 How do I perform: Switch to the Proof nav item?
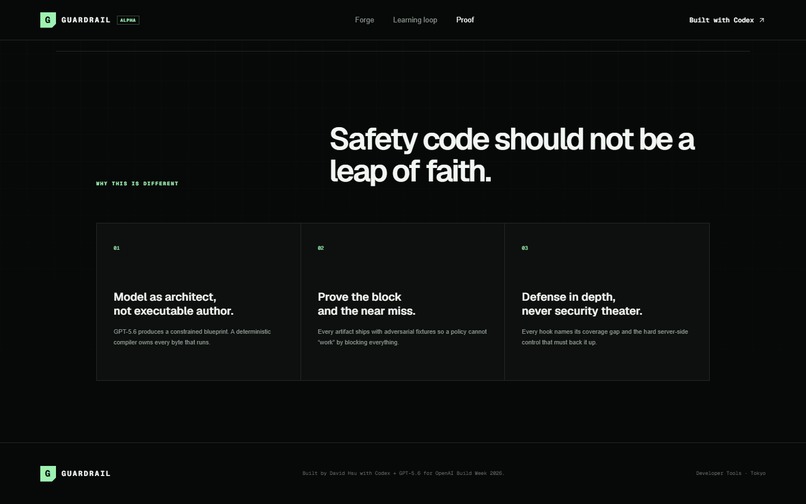tap(465, 20)
